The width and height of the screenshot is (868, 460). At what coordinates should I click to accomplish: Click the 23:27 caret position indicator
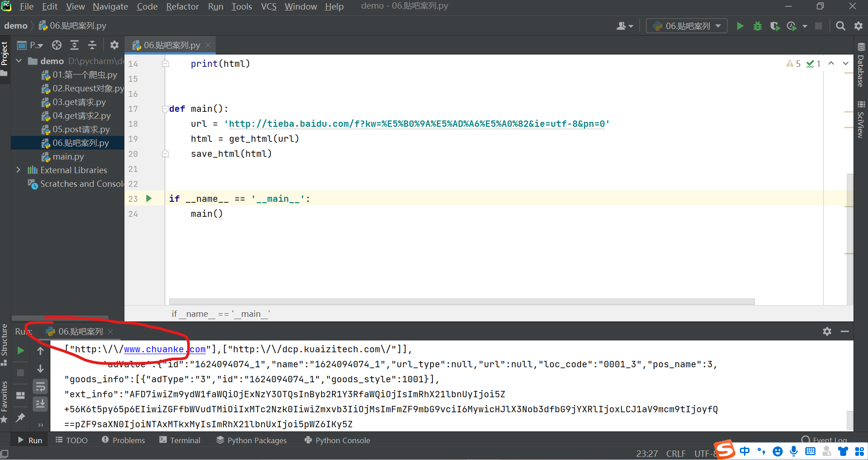647,454
